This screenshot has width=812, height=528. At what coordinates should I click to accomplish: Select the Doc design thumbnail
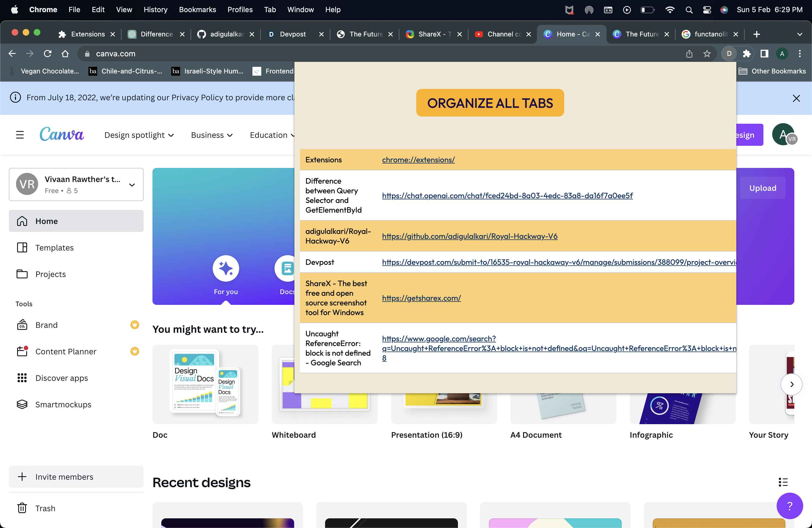pos(205,384)
